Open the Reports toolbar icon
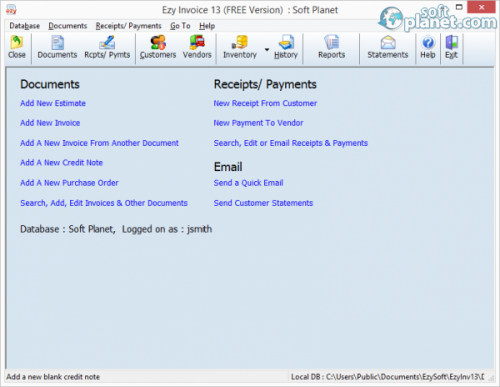The image size is (500, 387). click(x=331, y=48)
